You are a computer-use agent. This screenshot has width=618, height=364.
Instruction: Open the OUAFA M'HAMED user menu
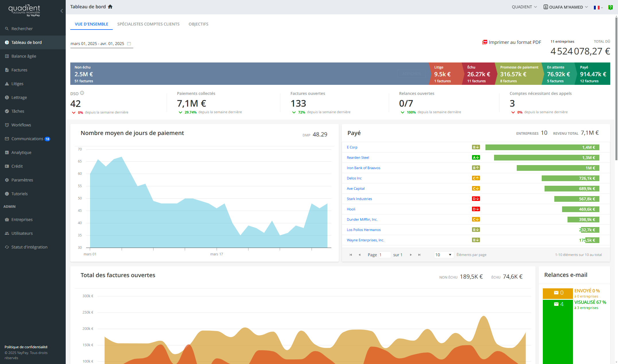(565, 7)
